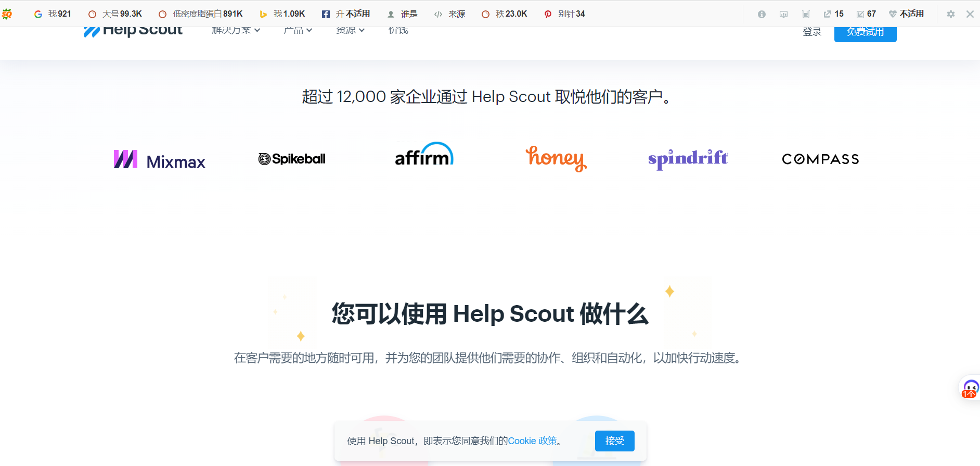
Task: Click the paragraph starting 在客户需要的地方随时可用
Action: click(x=488, y=358)
